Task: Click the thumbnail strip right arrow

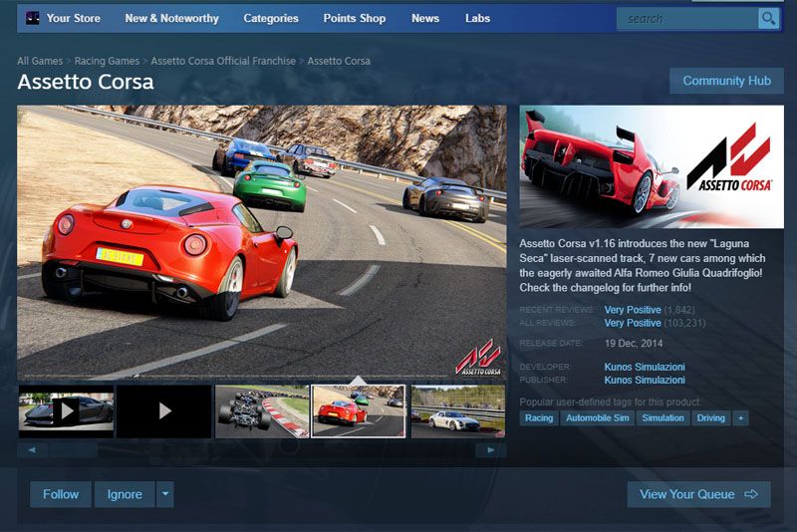Action: (x=490, y=449)
